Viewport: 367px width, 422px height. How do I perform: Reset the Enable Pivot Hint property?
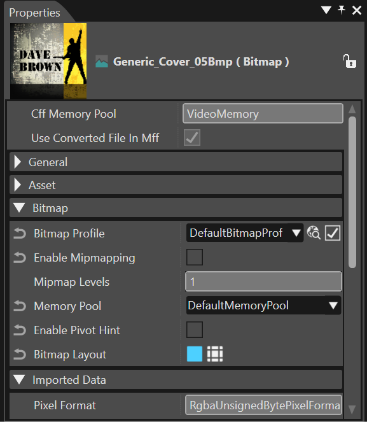point(20,330)
